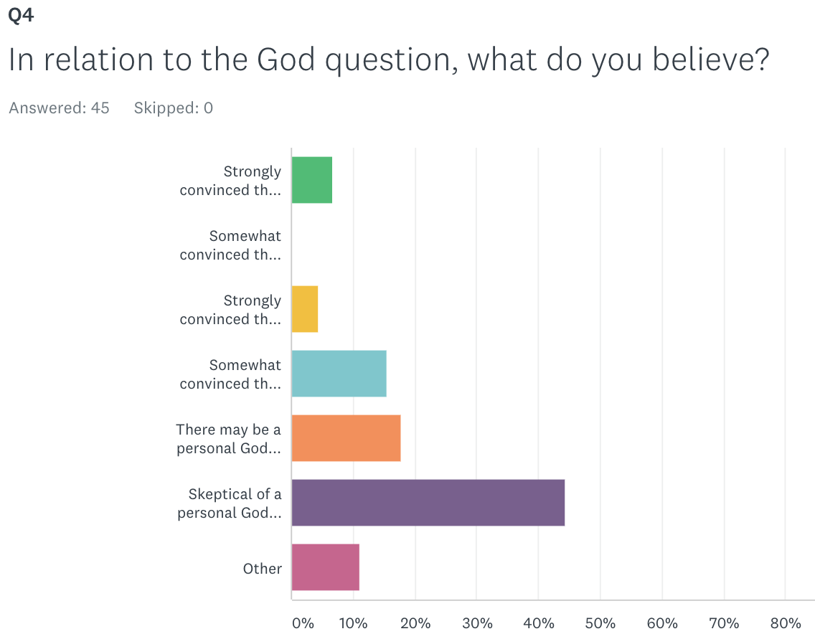Click the empty second Somewhat convinced label
This screenshot has height=644, width=815.
pyautogui.click(x=230, y=245)
